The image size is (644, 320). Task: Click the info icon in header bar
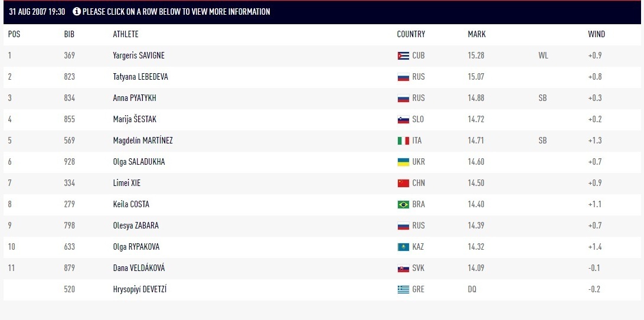[x=77, y=11]
